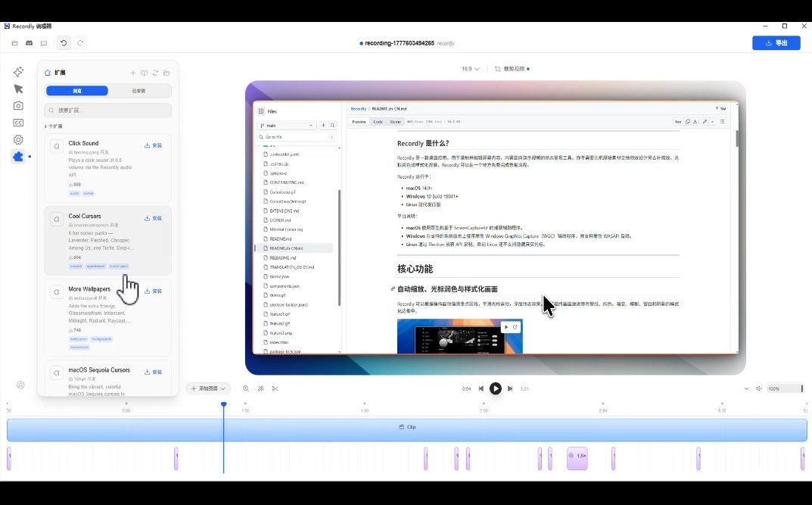This screenshot has width=812, height=505.
Task: Click the scissors split icon above timeline
Action: point(275,388)
